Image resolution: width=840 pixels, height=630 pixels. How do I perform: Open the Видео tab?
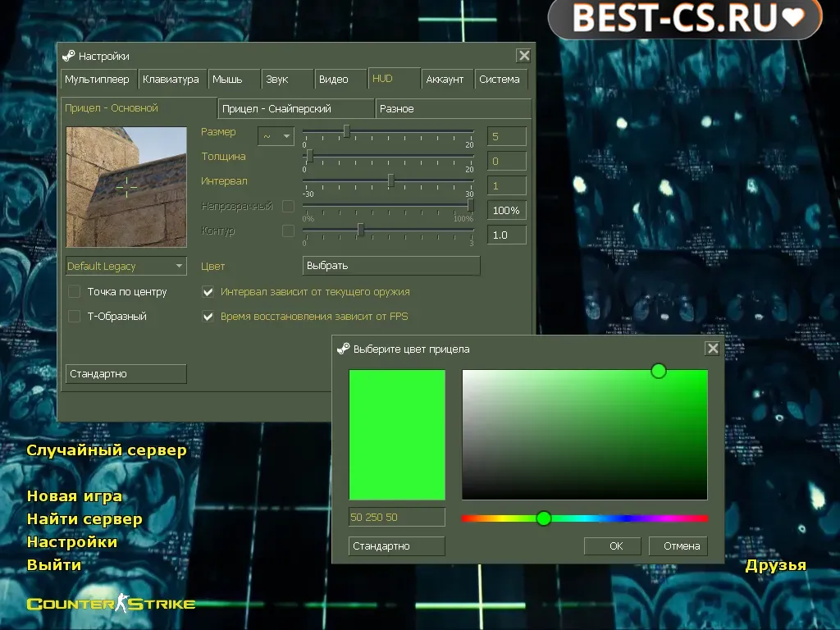[x=340, y=79]
